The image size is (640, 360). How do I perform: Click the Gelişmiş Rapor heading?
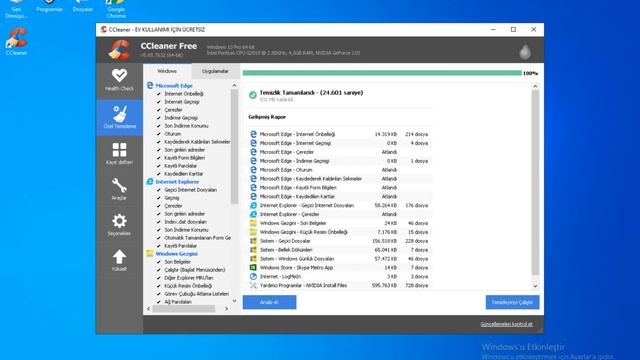[x=267, y=117]
